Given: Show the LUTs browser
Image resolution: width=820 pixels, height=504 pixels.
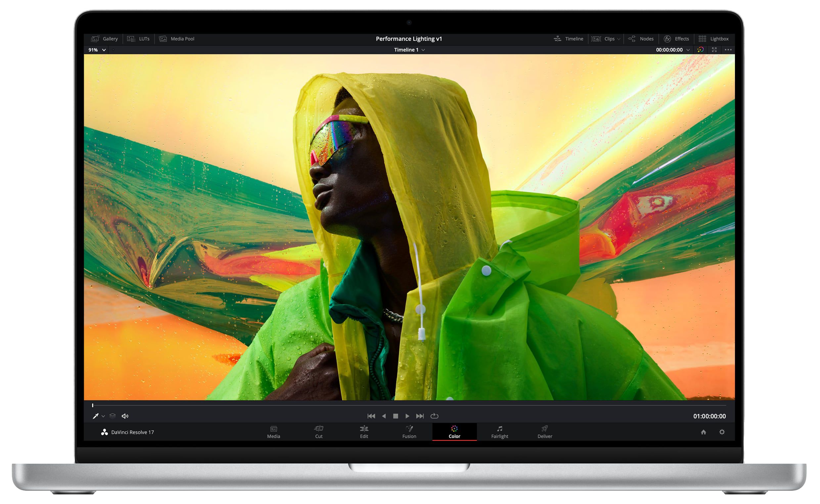Looking at the screenshot, I should (139, 39).
